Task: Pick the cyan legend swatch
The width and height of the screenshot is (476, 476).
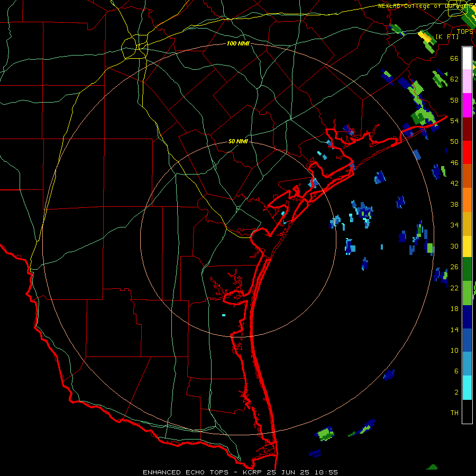Action: pos(467,388)
